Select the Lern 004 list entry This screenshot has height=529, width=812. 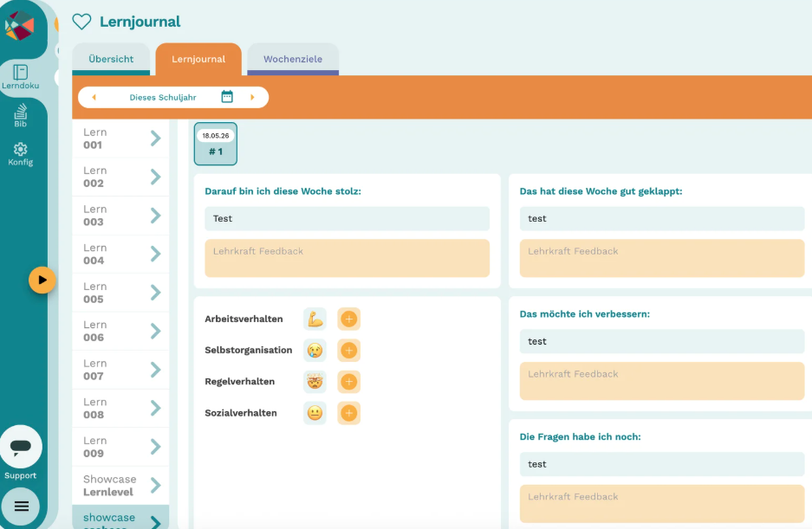120,255
